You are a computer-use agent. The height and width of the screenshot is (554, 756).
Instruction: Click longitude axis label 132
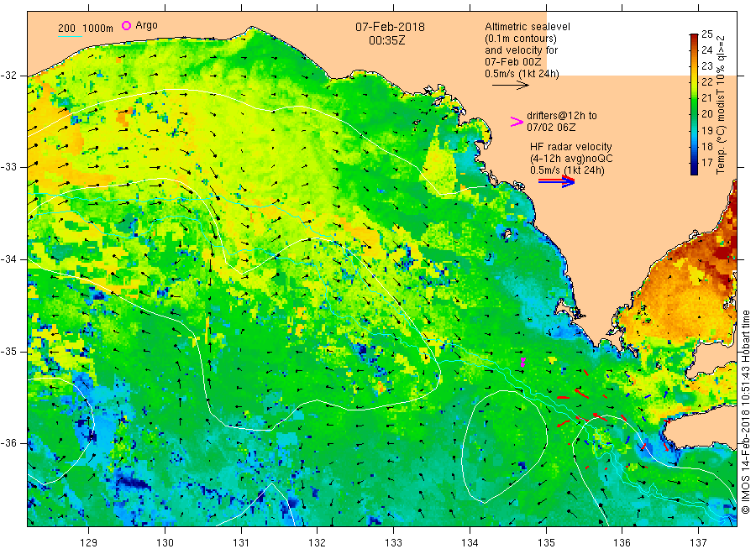318,543
